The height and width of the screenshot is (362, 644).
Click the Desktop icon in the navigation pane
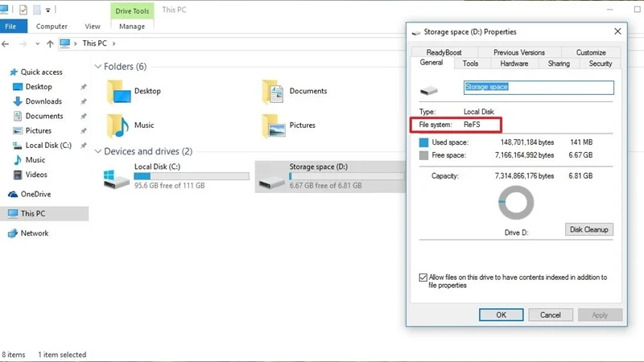17,87
